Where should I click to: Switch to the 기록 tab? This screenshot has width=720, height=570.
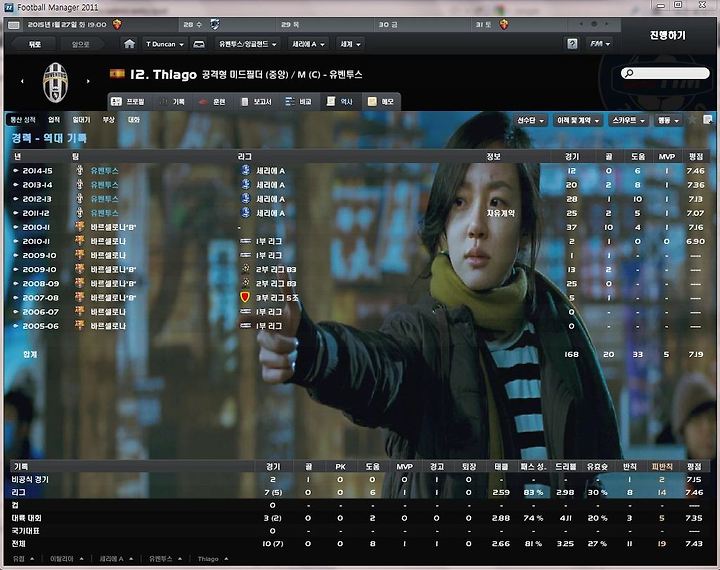172,102
